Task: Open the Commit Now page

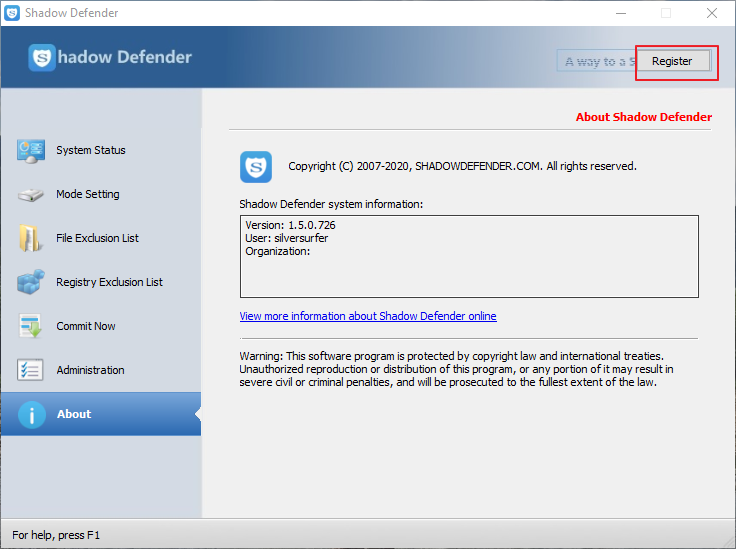Action: (x=101, y=326)
